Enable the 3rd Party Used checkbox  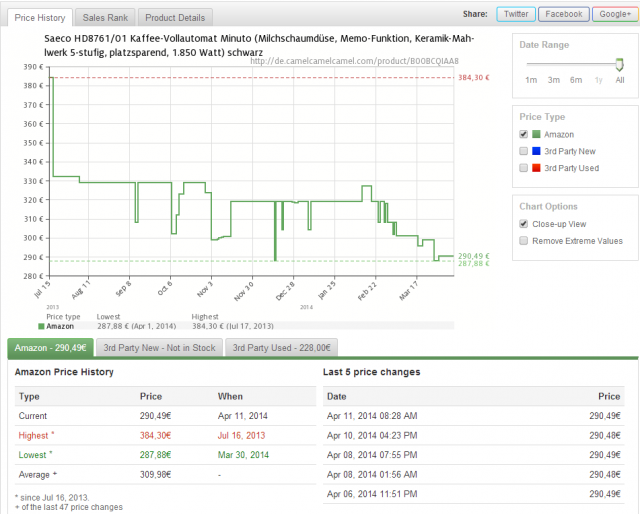[523, 168]
